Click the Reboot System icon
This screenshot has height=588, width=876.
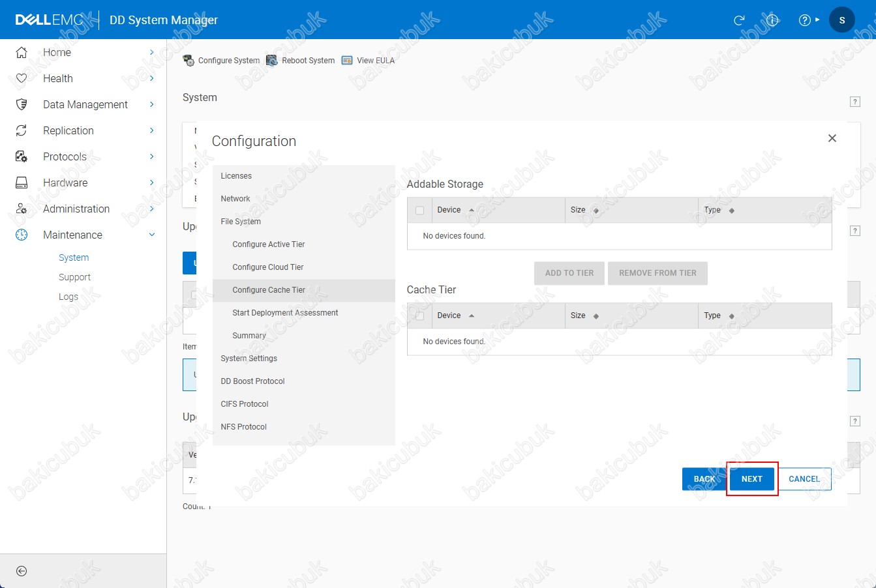point(272,61)
